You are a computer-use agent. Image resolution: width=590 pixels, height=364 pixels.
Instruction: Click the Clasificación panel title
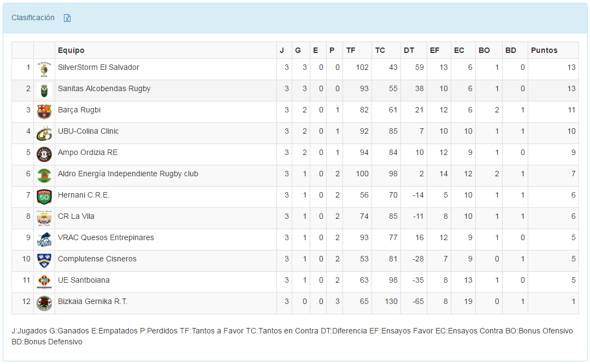pos(33,17)
